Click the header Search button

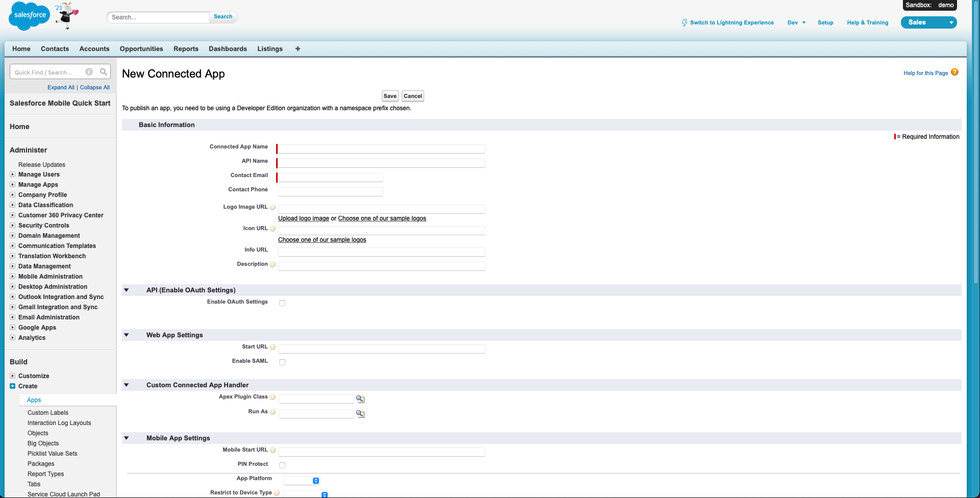pyautogui.click(x=223, y=17)
